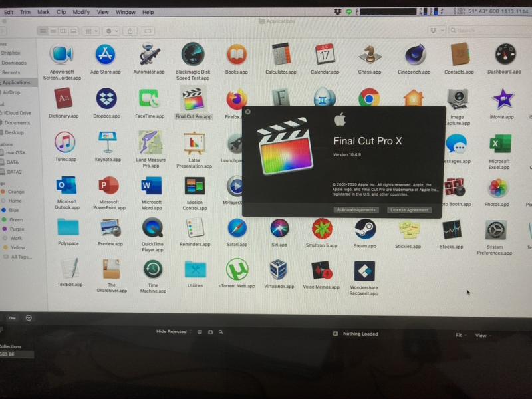Viewport: 532px width, 399px height.
Task: Open Finder arrange-by dropdown
Action: [91, 31]
